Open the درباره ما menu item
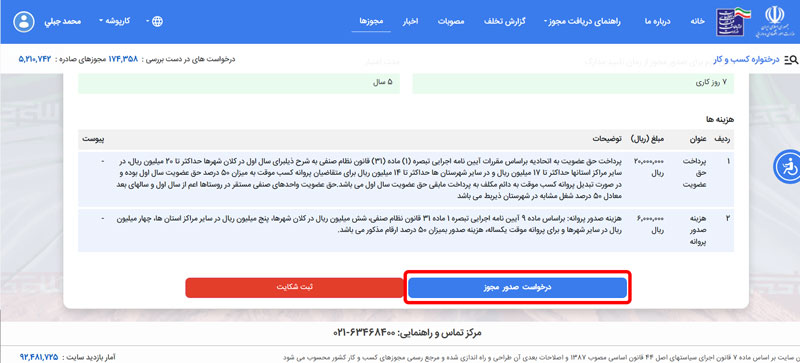This screenshot has height=363, width=800. tap(657, 21)
